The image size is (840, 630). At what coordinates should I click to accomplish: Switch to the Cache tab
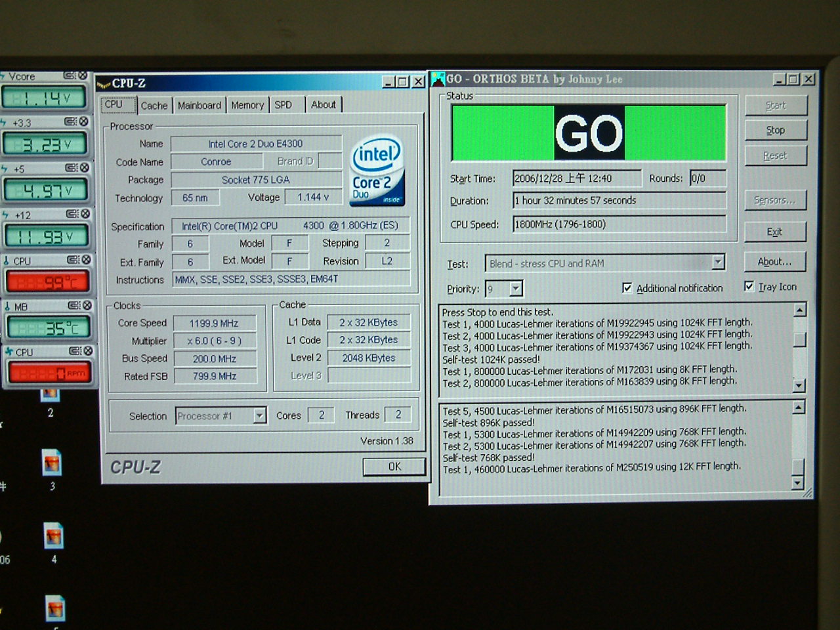coord(154,106)
